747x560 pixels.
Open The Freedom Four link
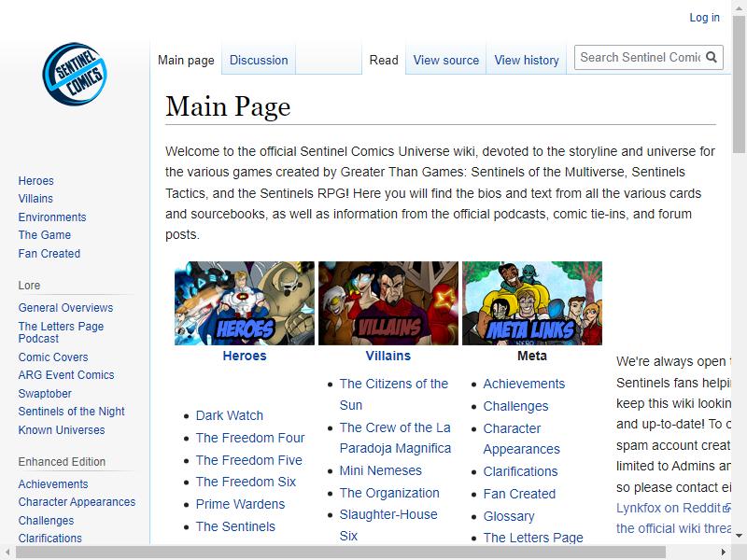pyautogui.click(x=250, y=438)
